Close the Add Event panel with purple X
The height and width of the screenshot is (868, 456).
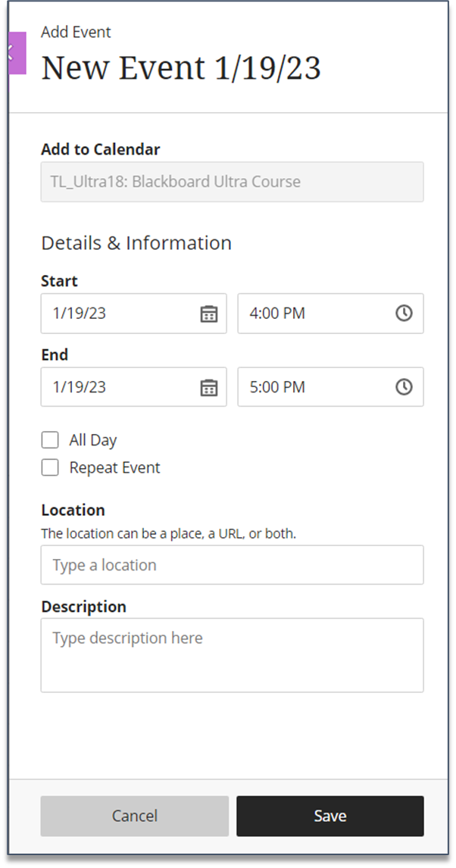[x=17, y=53]
